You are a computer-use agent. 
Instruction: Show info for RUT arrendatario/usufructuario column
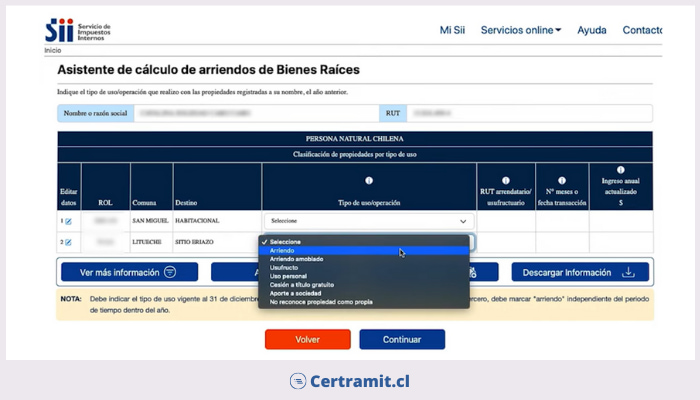pyautogui.click(x=505, y=180)
